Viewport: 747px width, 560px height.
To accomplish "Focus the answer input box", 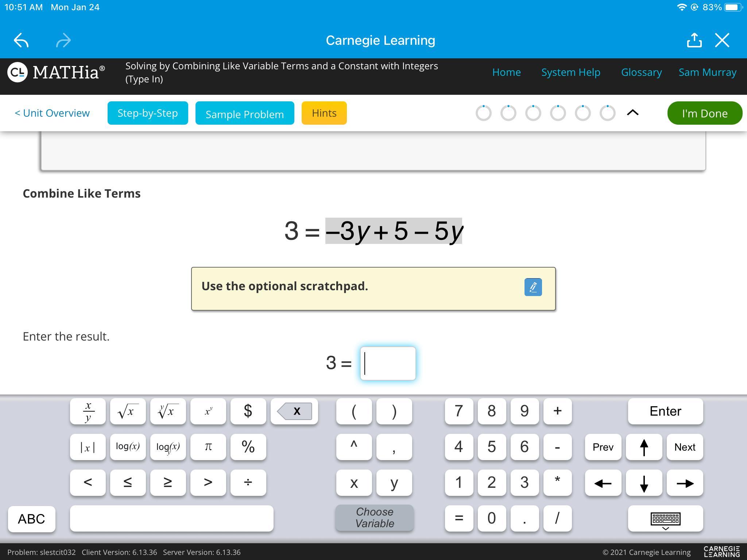I will coord(388,363).
